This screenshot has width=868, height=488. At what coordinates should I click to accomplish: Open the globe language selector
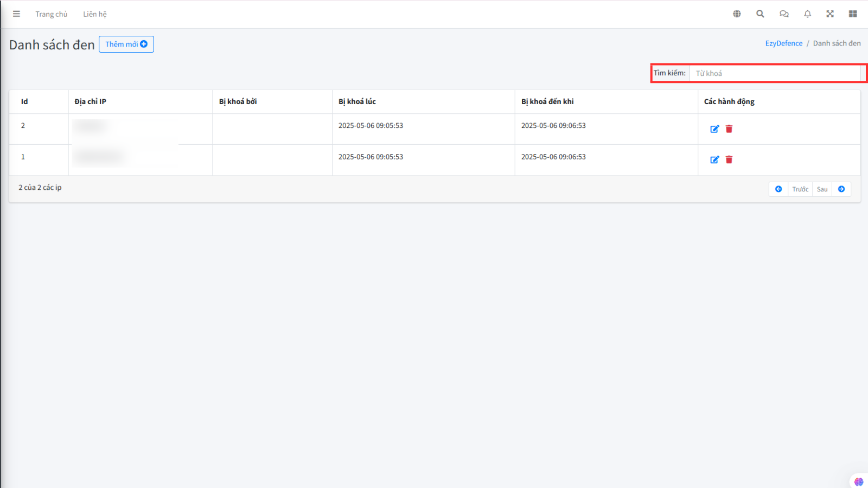pyautogui.click(x=737, y=14)
